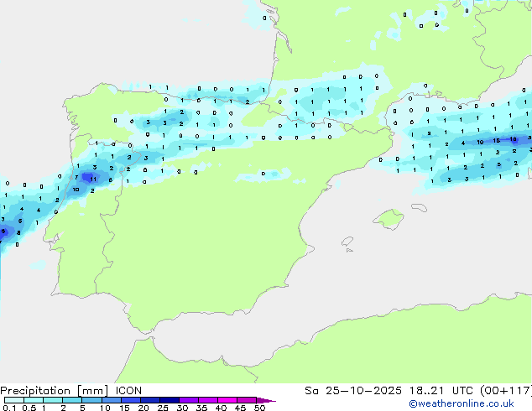Click the '11' precipitation value over northern Portugal

point(93,179)
